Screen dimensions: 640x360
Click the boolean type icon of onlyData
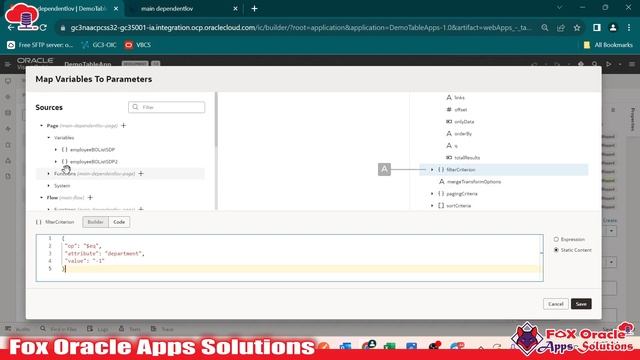click(449, 122)
